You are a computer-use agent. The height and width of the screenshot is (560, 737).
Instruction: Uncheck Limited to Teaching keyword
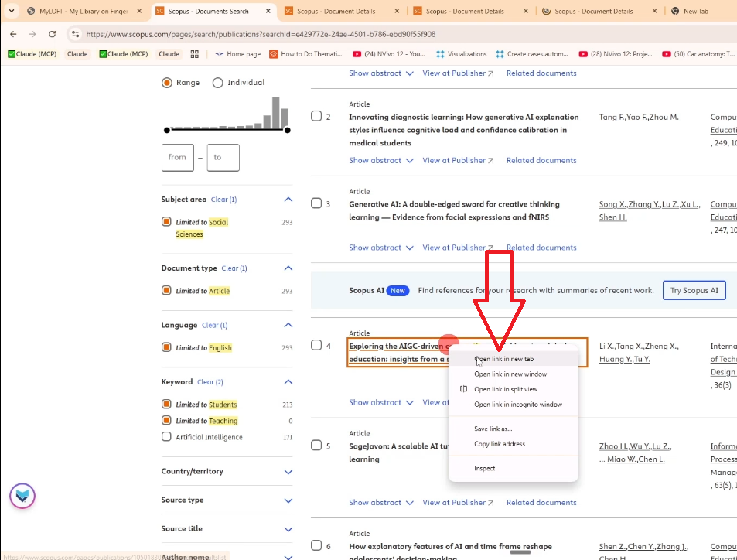point(166,420)
